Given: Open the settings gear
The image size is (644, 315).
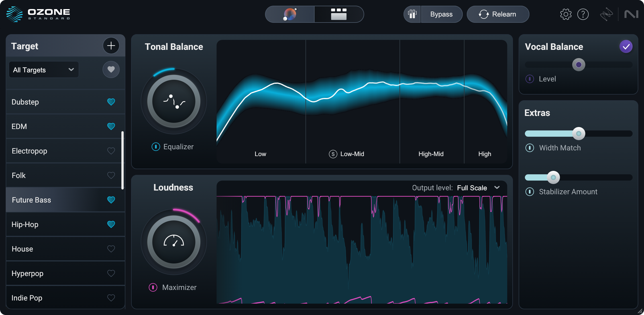Looking at the screenshot, I should 565,14.
